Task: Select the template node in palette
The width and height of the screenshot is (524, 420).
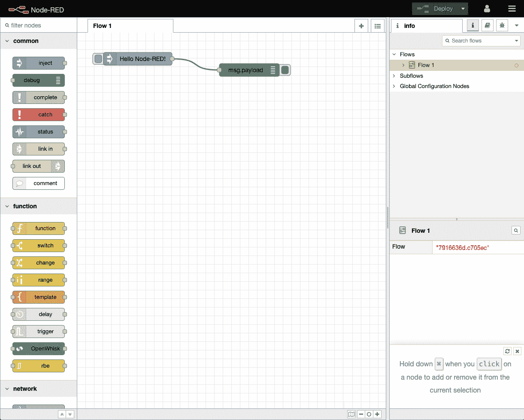Action: 39,297
